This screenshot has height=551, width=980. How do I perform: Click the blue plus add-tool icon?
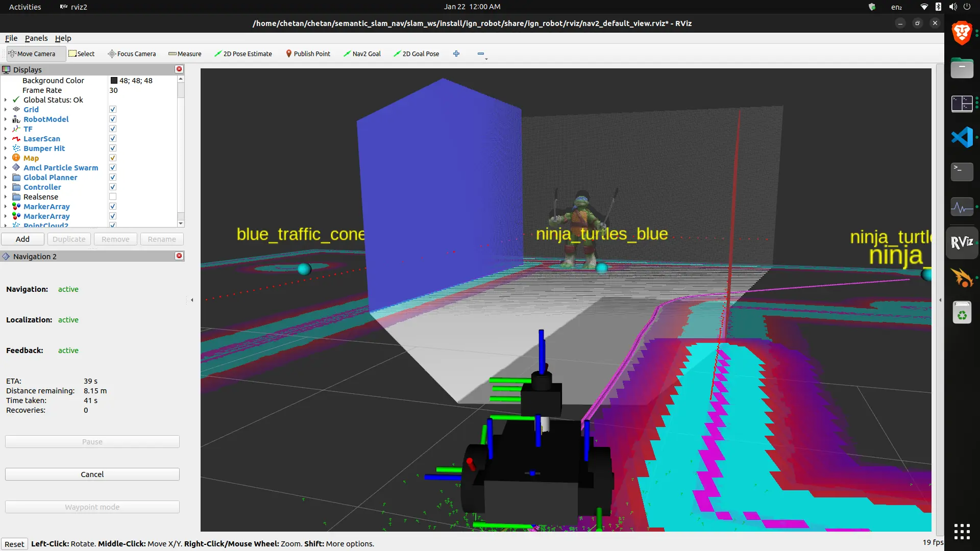456,54
